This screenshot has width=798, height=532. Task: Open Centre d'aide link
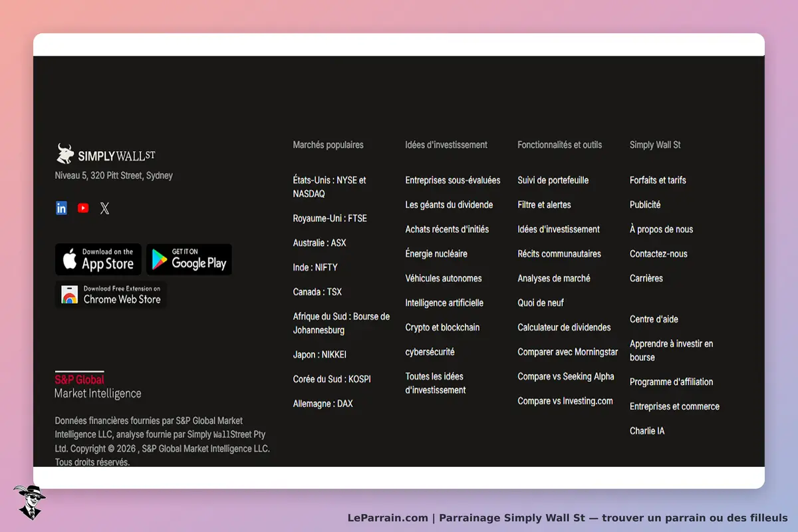654,319
